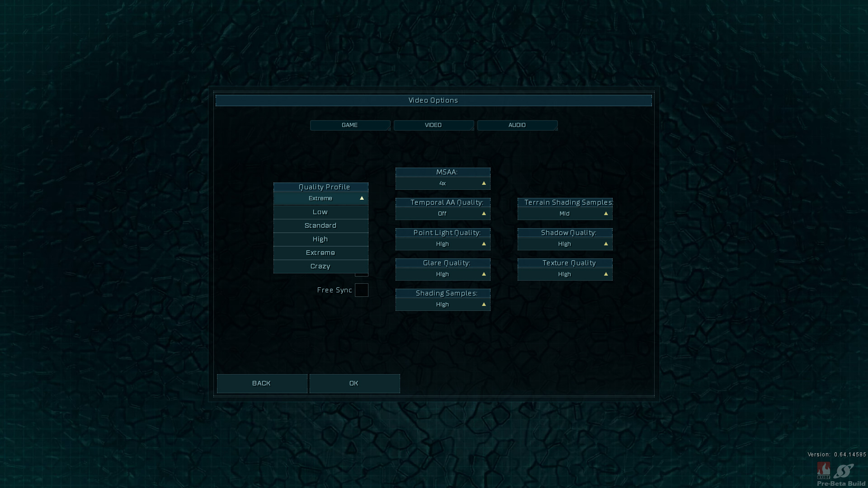This screenshot has height=488, width=868.
Task: Click the Texture Quality arrow icon
Action: click(x=606, y=274)
